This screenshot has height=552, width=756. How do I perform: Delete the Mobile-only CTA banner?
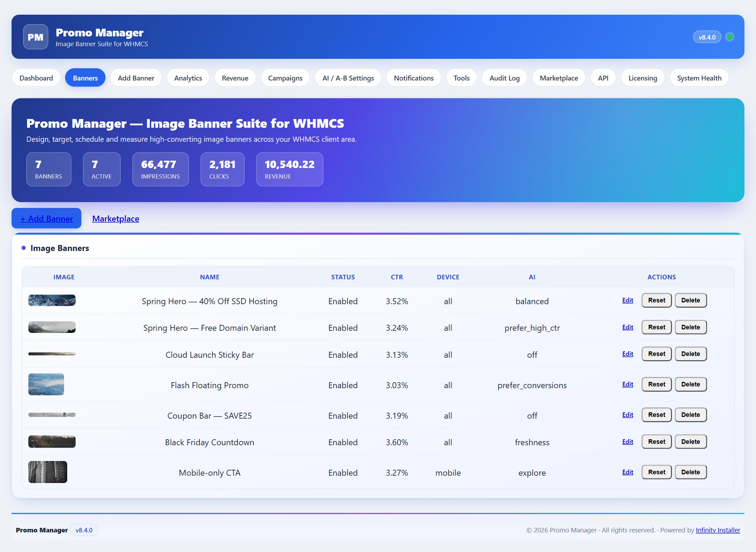(x=691, y=472)
